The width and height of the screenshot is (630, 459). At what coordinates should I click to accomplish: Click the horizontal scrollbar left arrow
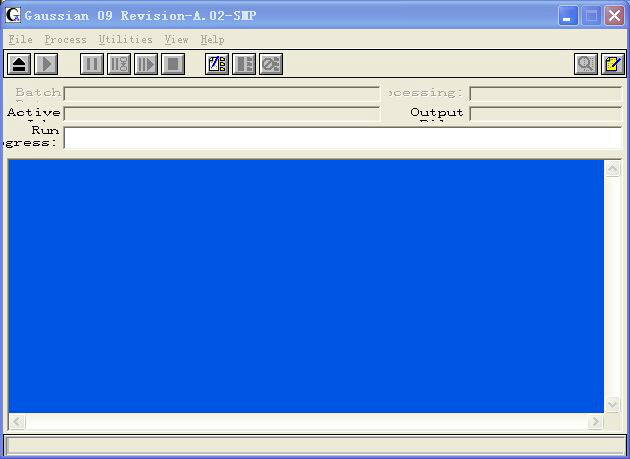tap(17, 422)
